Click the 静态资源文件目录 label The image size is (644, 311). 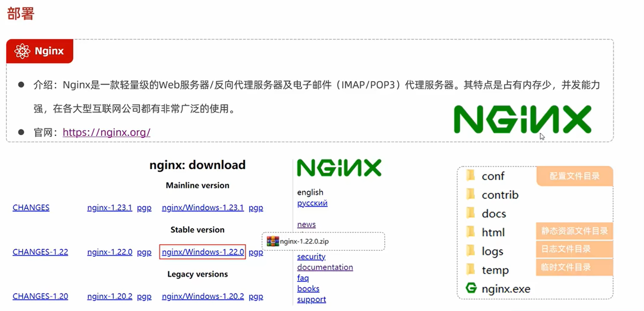[x=574, y=231]
